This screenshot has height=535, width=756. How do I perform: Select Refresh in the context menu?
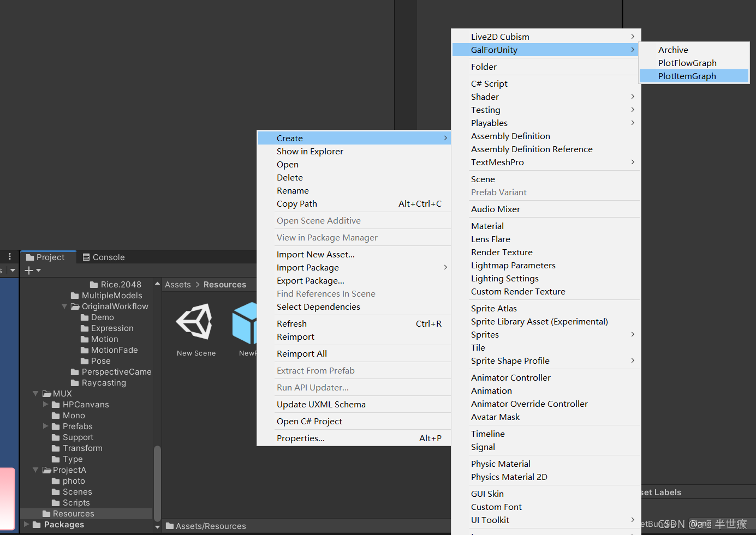[x=354, y=323]
